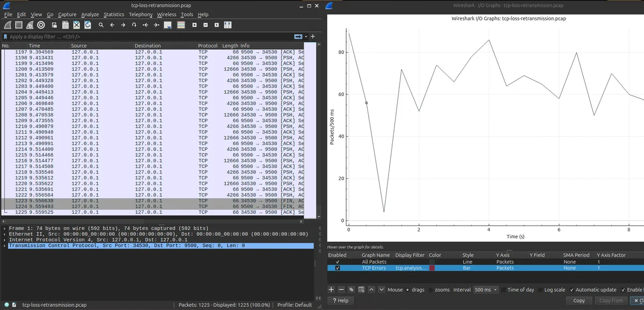Screen dimensions: 644x310
Task: Remove selected graph with minus button
Action: pos(341,290)
